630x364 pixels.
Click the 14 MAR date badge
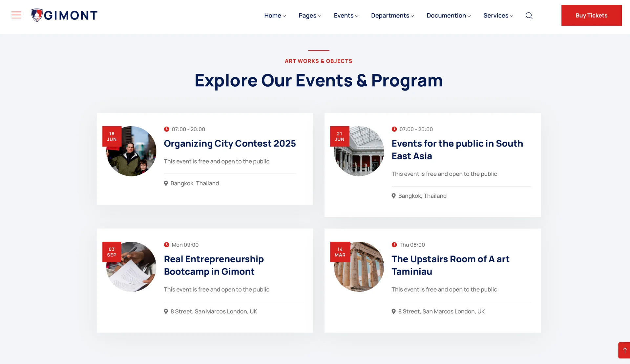(340, 252)
